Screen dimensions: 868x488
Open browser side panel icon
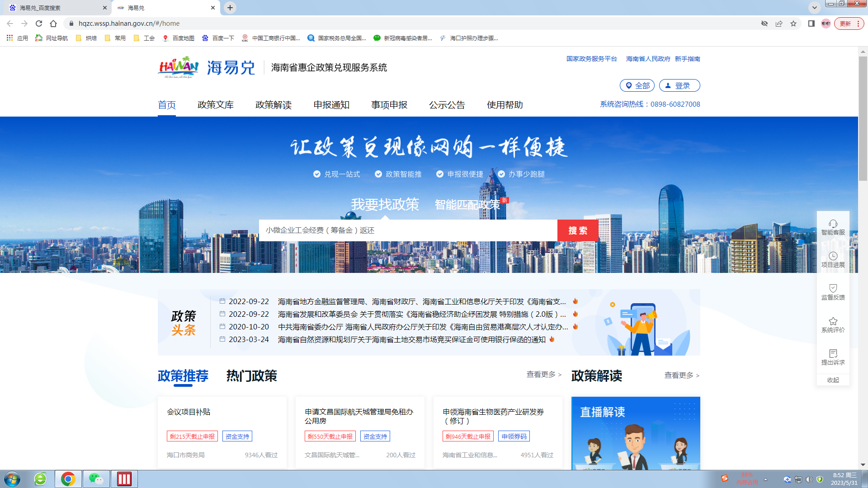coord(811,23)
